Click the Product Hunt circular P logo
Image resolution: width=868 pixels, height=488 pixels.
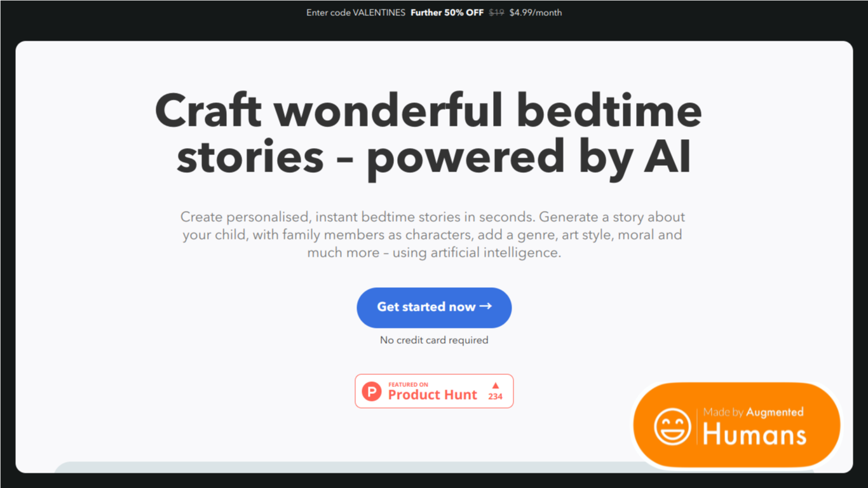(x=372, y=391)
